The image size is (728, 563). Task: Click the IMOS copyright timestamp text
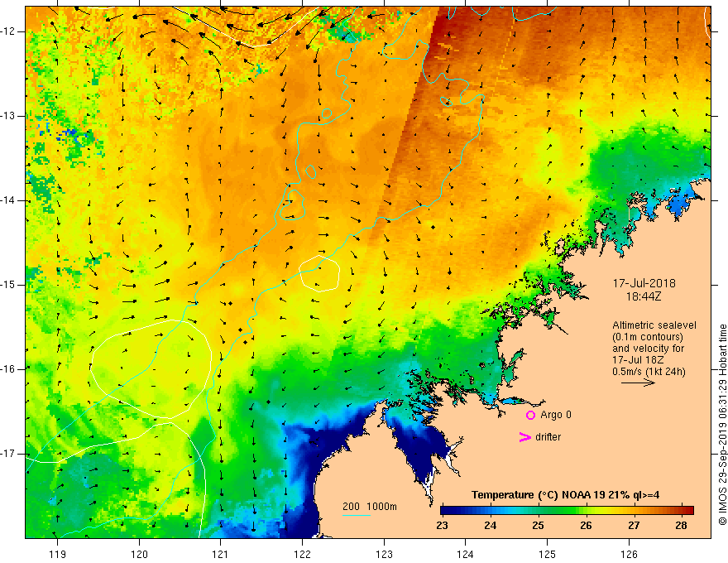[722, 425]
